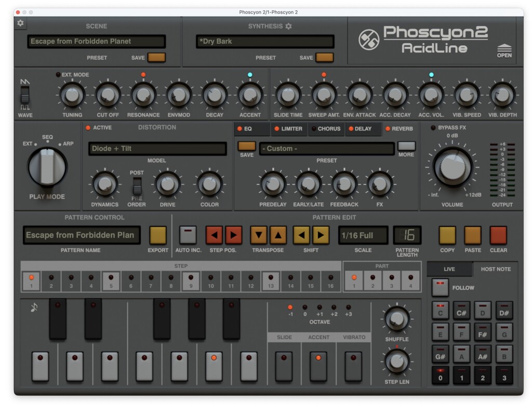The image size is (532, 406).
Task: Click the settings gear in top-left corner
Action: point(20,23)
